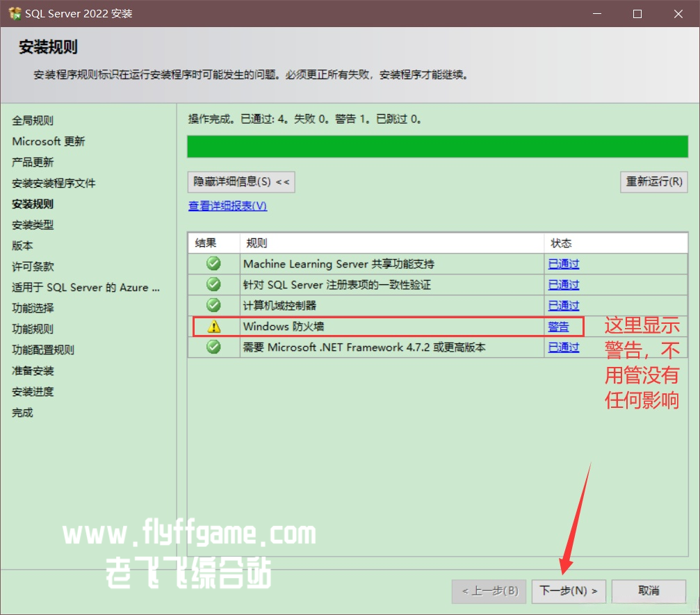Select 适用于 SQL Server 的 Azure step
This screenshot has height=615, width=700.
(86, 288)
